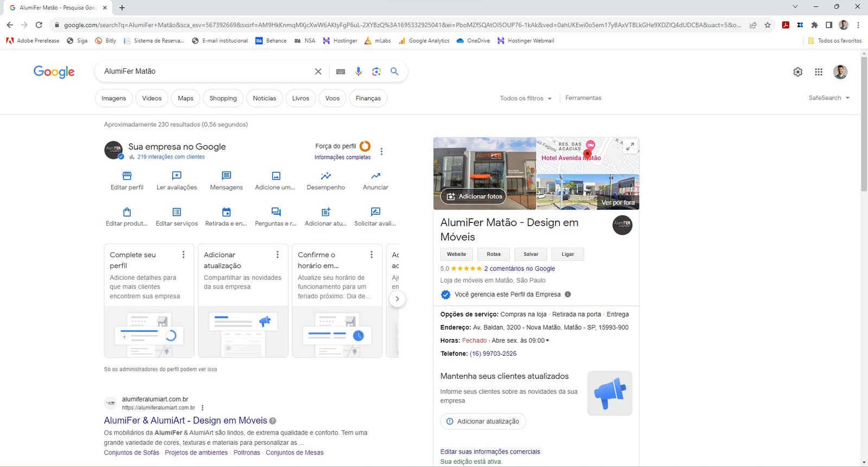The image size is (868, 467).
Task: Open new browser tab with plus
Action: click(122, 8)
